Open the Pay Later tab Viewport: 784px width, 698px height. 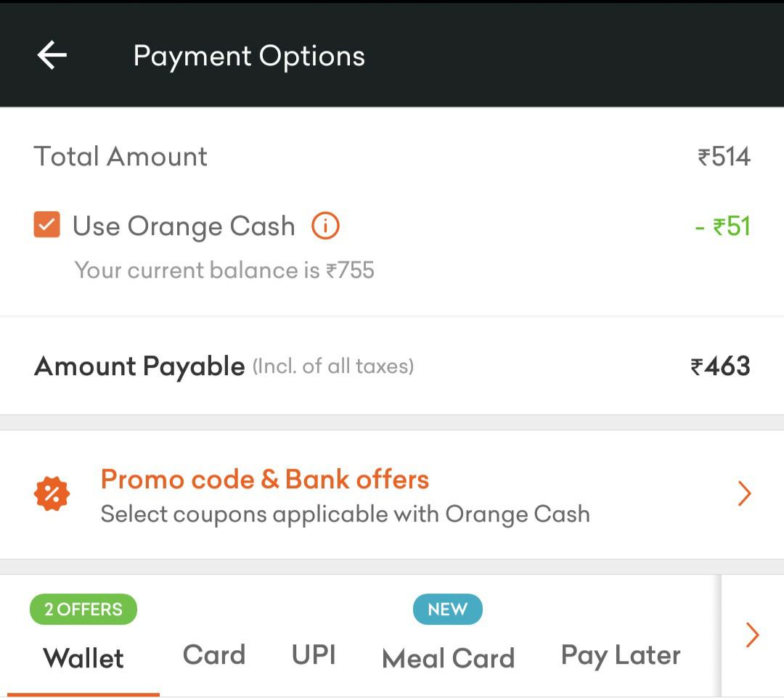[x=619, y=654]
